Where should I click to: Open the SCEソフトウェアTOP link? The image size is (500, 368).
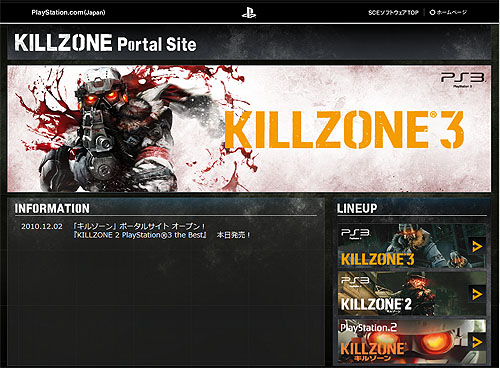click(393, 13)
